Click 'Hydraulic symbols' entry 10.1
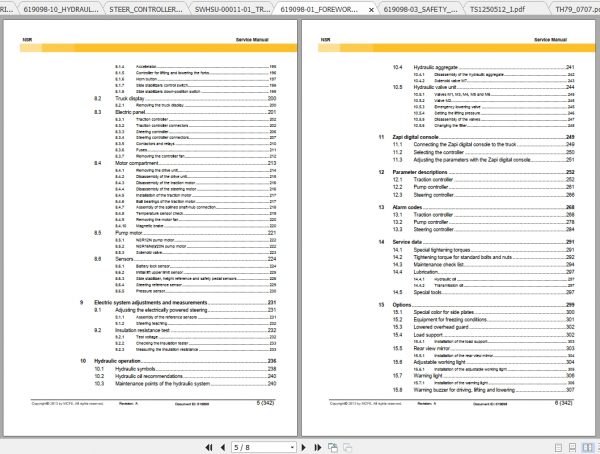The image size is (600, 454). 135,369
